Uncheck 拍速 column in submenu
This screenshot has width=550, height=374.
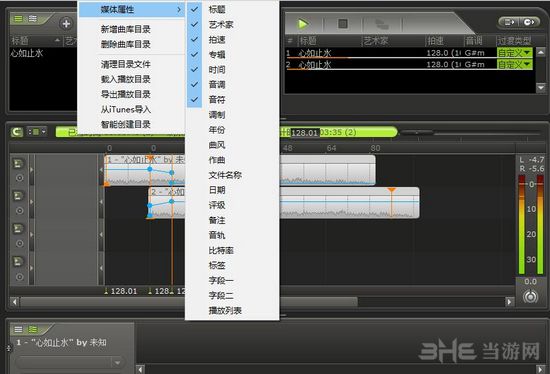point(233,39)
